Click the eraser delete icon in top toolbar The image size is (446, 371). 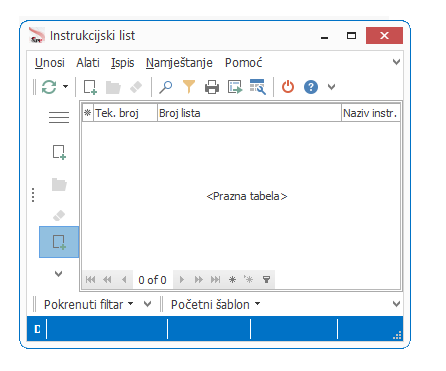(136, 87)
